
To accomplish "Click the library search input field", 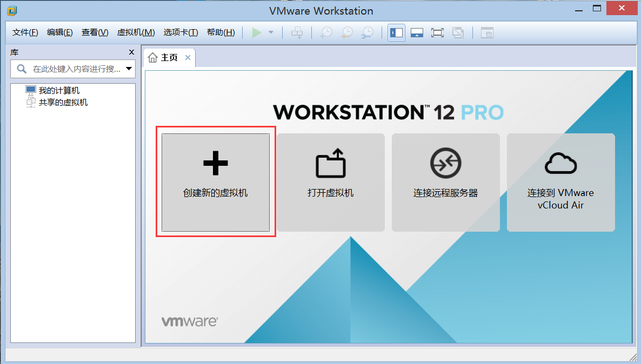I will 73,69.
